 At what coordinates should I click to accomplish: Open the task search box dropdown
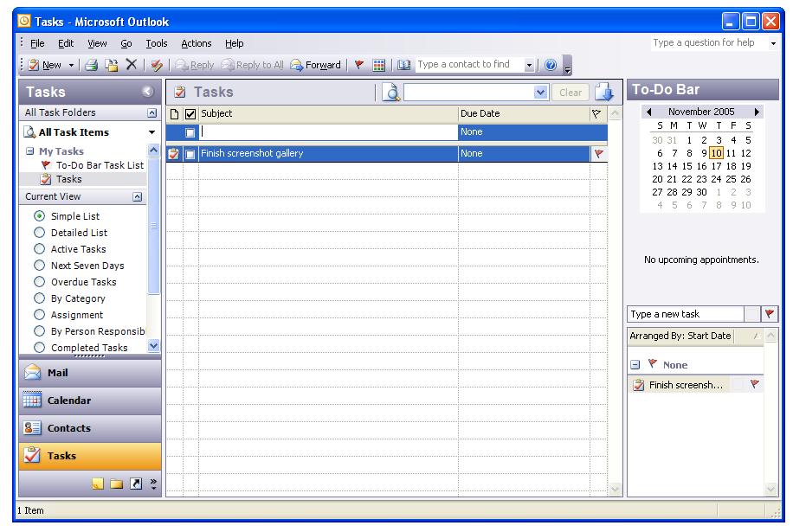coord(540,93)
